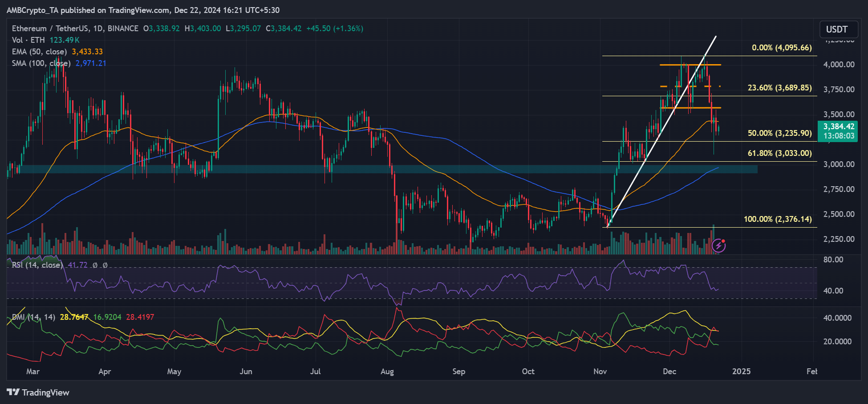Screen dimensions: 868x404
Task: Click the DMI yellow value 28.7647
Action: (74, 317)
